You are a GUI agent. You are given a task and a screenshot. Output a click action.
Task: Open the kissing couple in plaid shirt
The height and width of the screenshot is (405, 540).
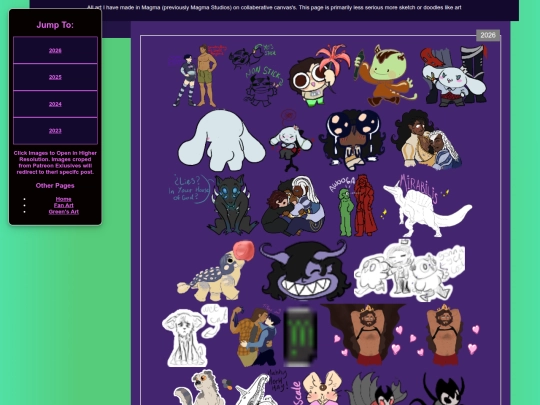[255, 336]
